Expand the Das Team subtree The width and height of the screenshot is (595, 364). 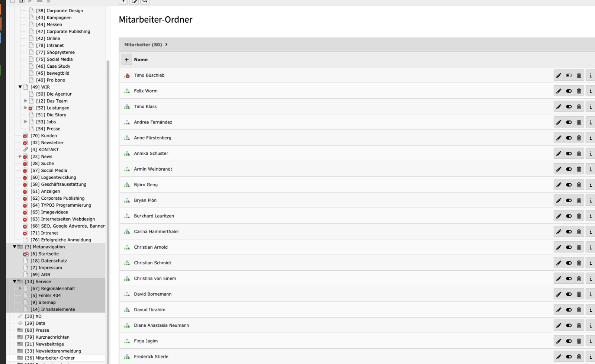pyautogui.click(x=26, y=101)
